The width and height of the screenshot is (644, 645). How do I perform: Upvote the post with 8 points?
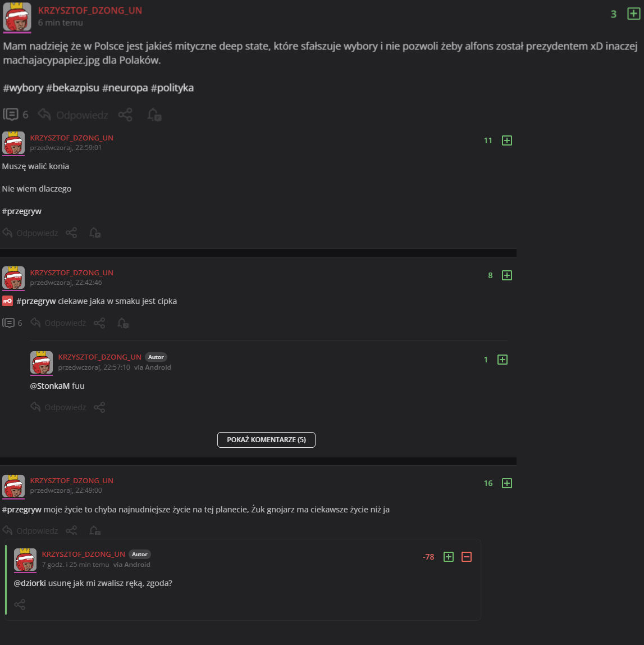[x=507, y=276]
